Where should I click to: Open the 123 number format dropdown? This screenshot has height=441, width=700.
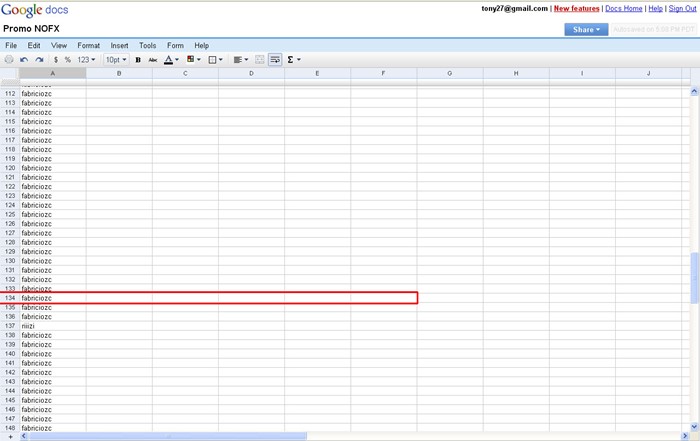87,60
